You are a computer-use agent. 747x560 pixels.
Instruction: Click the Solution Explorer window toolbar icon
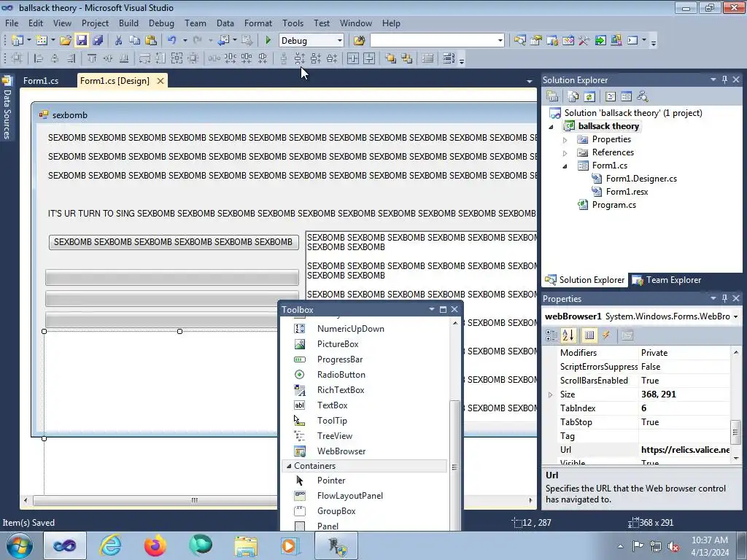(519, 41)
